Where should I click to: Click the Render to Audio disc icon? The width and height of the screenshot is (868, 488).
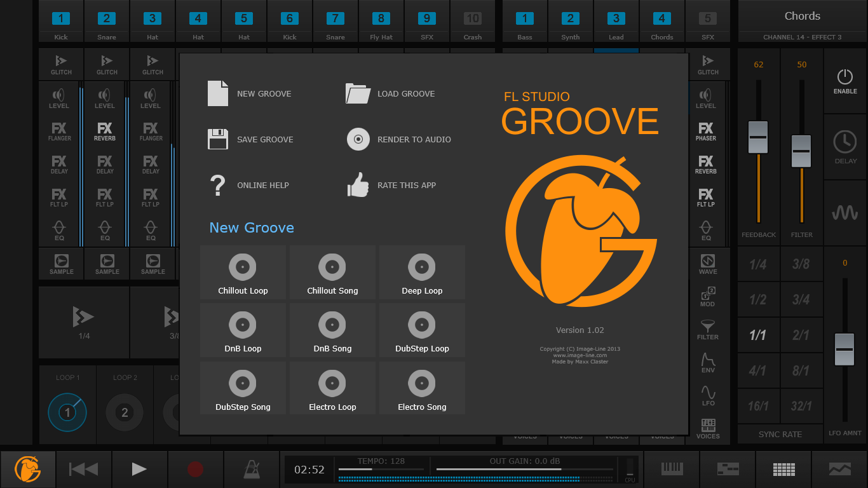tap(358, 139)
